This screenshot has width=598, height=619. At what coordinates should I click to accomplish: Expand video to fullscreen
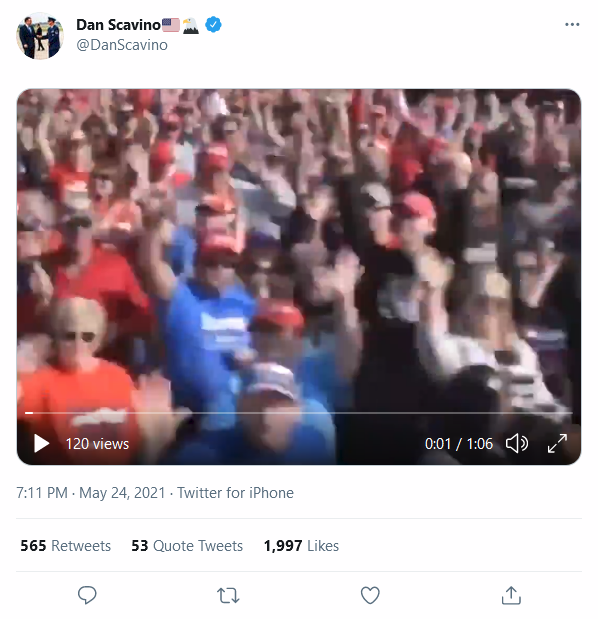point(557,443)
